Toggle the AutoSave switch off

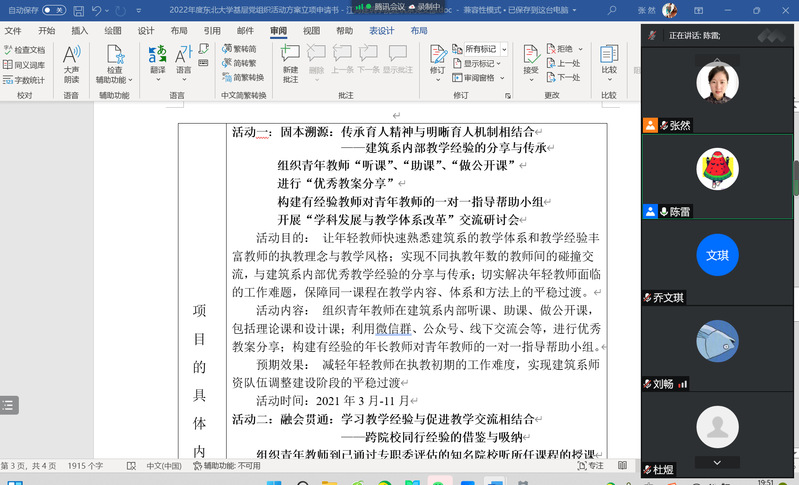[x=54, y=11]
